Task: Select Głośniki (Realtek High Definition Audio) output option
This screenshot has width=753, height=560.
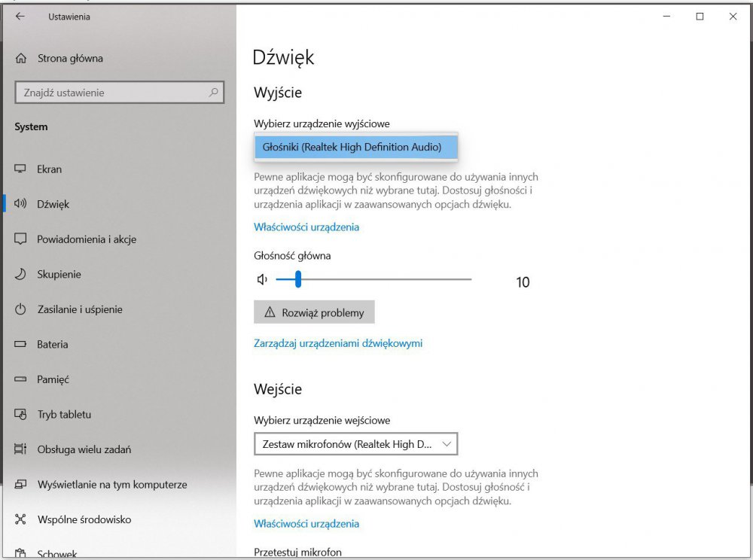Action: point(356,147)
